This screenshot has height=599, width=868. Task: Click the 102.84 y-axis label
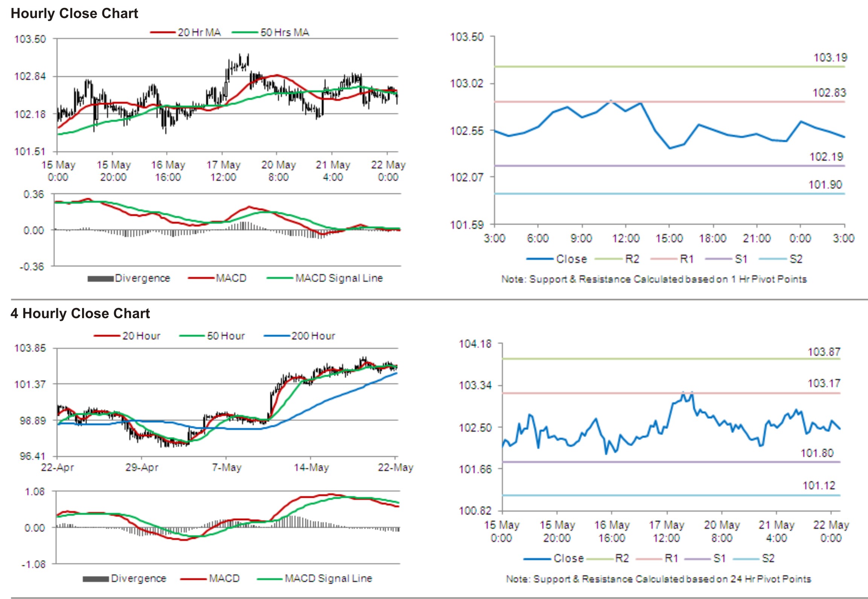(x=30, y=76)
